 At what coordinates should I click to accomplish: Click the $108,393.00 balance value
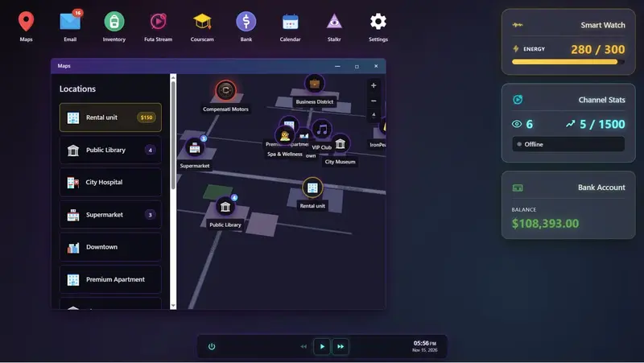(545, 224)
